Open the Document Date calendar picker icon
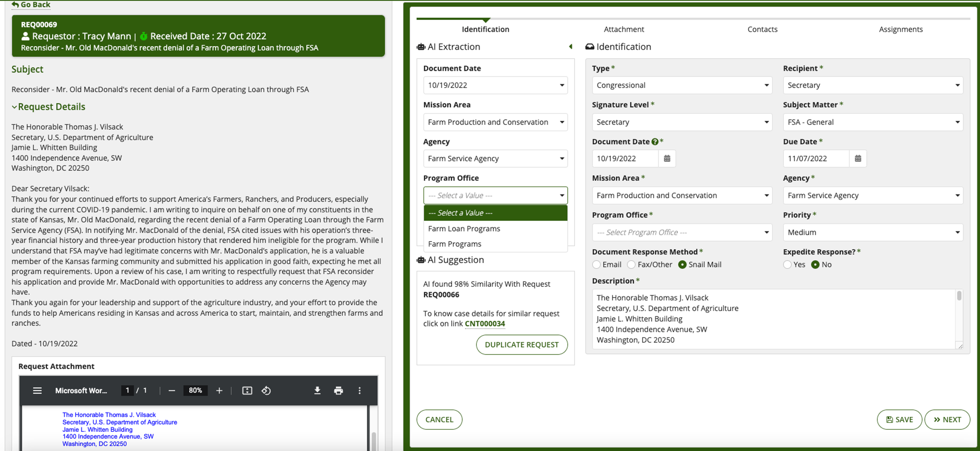Screen dimensions: 980x451 pyautogui.click(x=667, y=158)
